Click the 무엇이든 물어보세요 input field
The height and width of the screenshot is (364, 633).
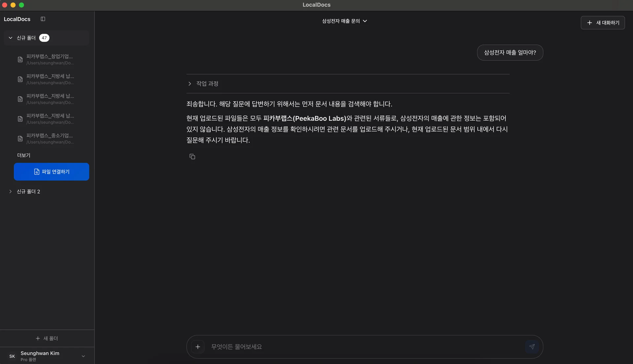(x=330, y=347)
